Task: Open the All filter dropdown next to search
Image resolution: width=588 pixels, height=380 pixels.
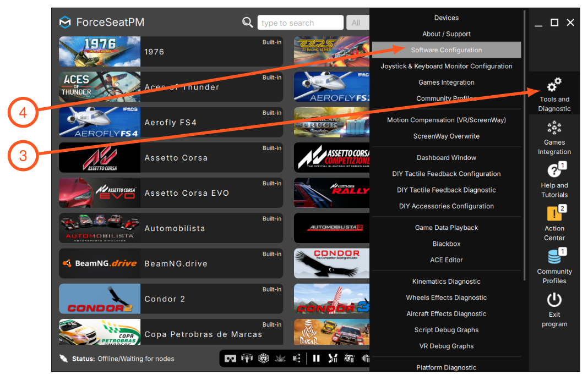Action: coord(357,23)
